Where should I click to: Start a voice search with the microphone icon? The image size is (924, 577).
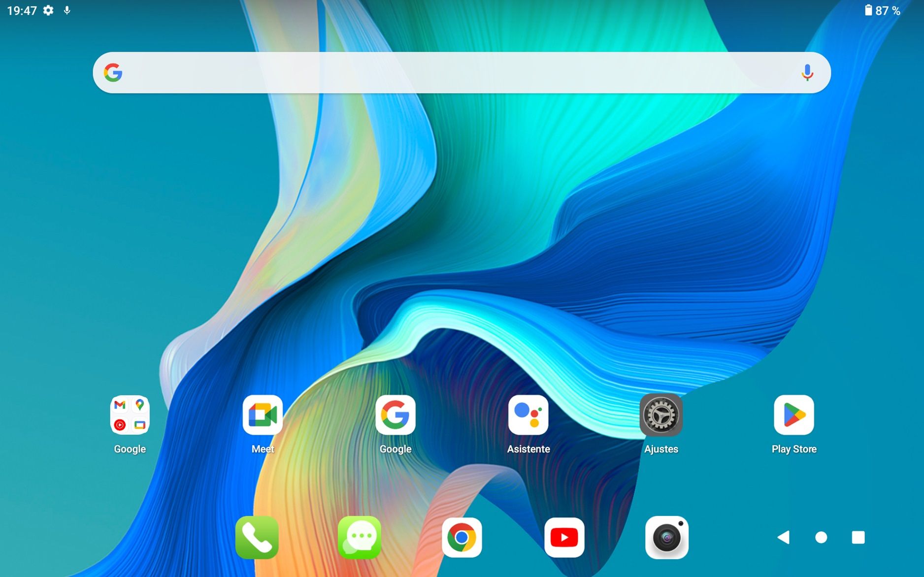807,72
